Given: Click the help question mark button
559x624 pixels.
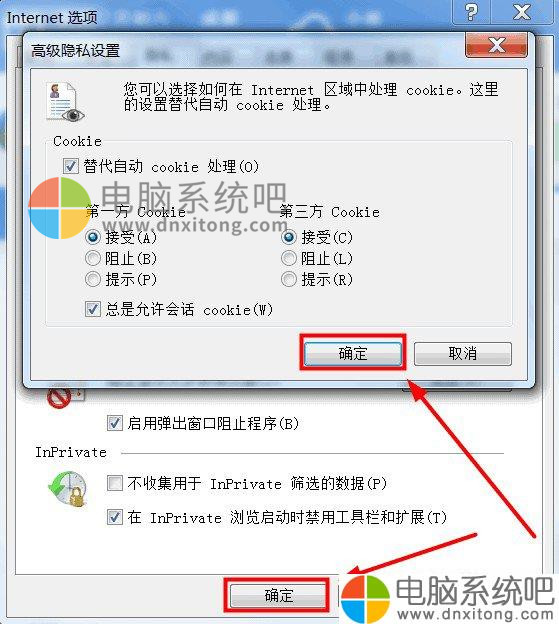Looking at the screenshot, I should [x=471, y=12].
